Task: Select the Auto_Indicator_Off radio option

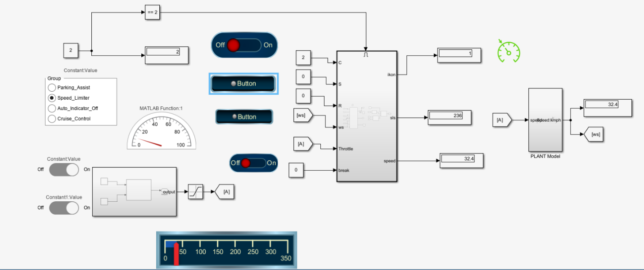Action: click(x=52, y=108)
